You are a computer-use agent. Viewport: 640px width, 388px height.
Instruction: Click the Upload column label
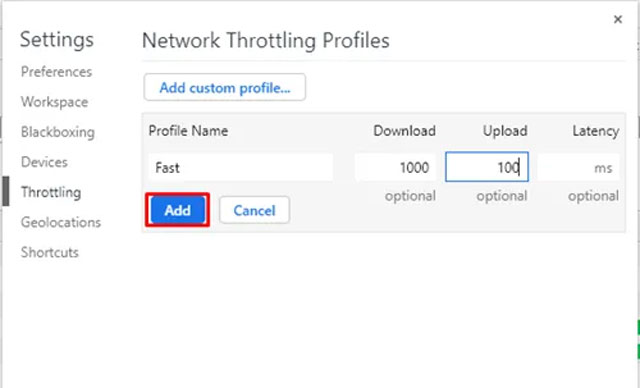tap(505, 131)
